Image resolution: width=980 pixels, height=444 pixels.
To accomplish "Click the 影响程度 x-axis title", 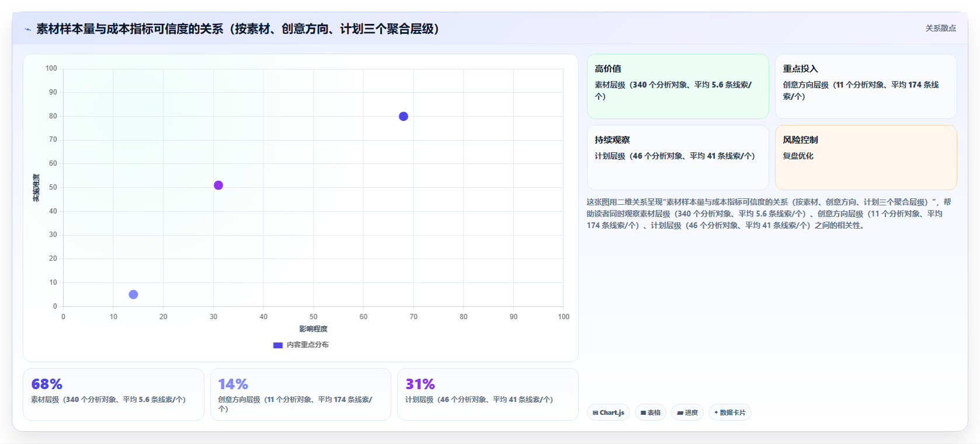I will [314, 329].
